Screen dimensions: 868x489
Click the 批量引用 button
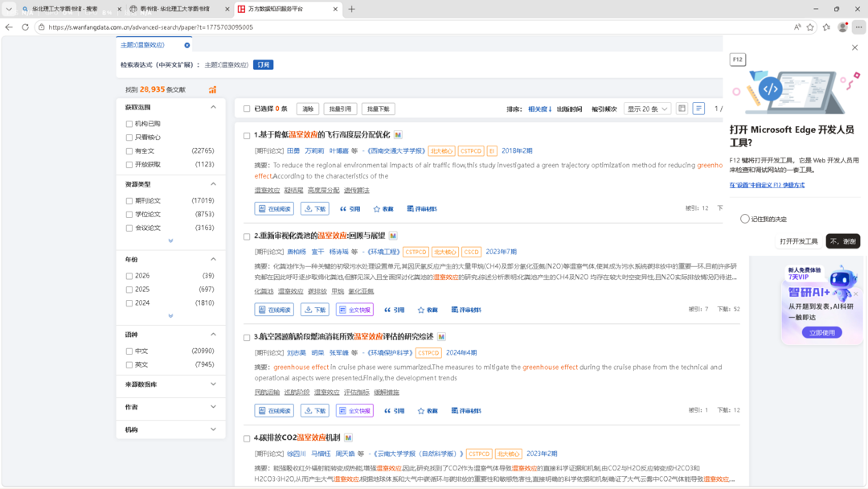point(341,109)
